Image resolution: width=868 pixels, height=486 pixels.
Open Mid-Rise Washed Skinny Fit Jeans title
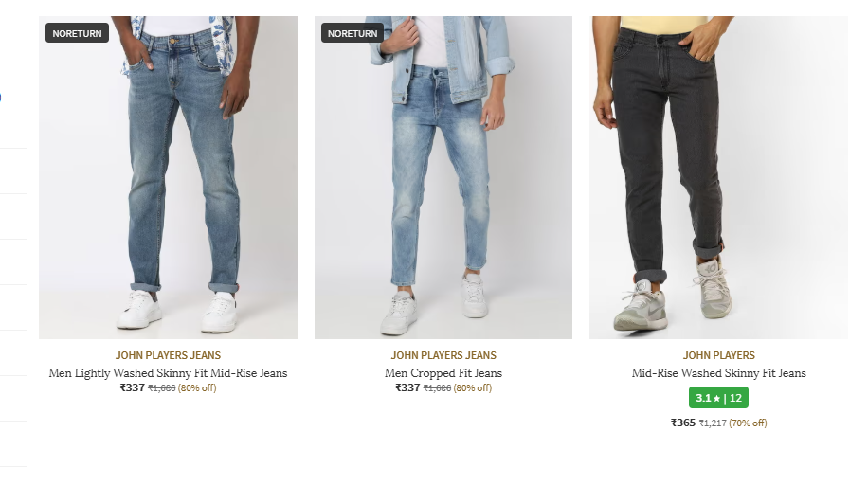click(718, 373)
